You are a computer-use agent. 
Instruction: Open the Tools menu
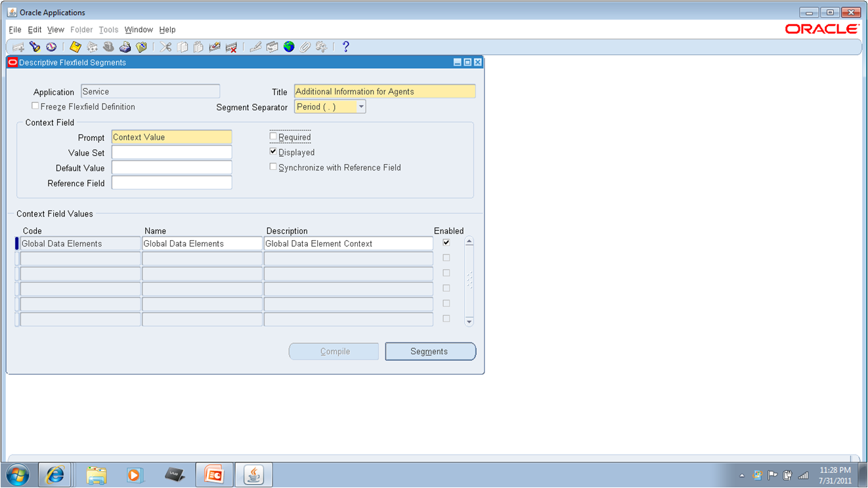point(108,30)
